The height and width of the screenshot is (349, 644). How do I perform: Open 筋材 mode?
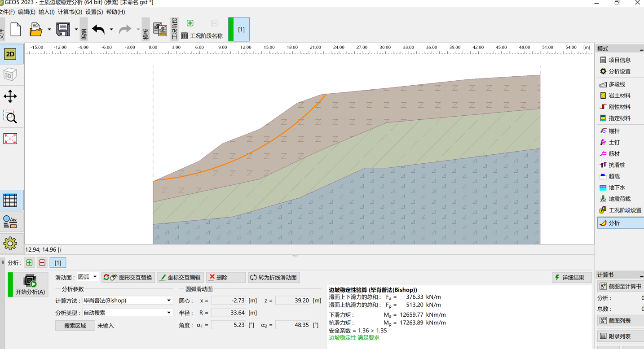[620, 154]
